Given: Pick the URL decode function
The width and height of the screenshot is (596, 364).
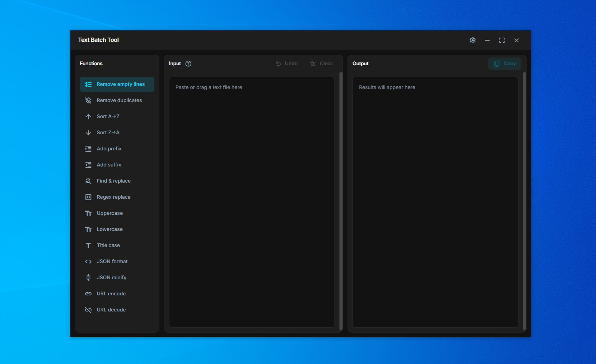Looking at the screenshot, I should click(117, 310).
